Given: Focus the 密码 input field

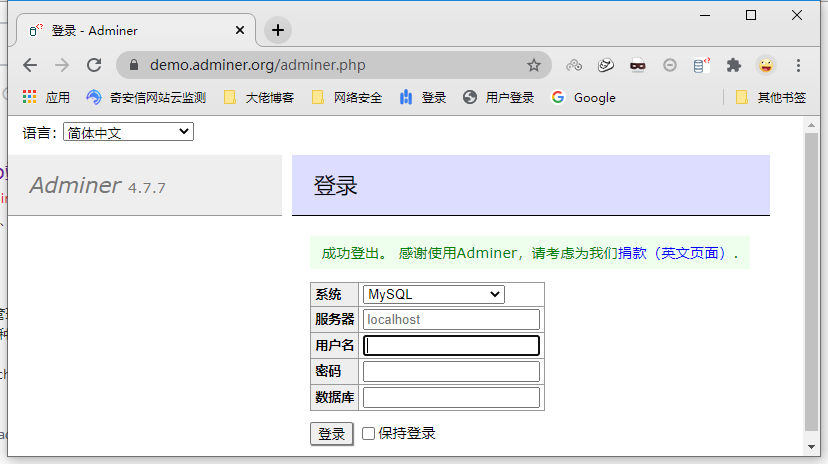Looking at the screenshot, I should (x=451, y=371).
